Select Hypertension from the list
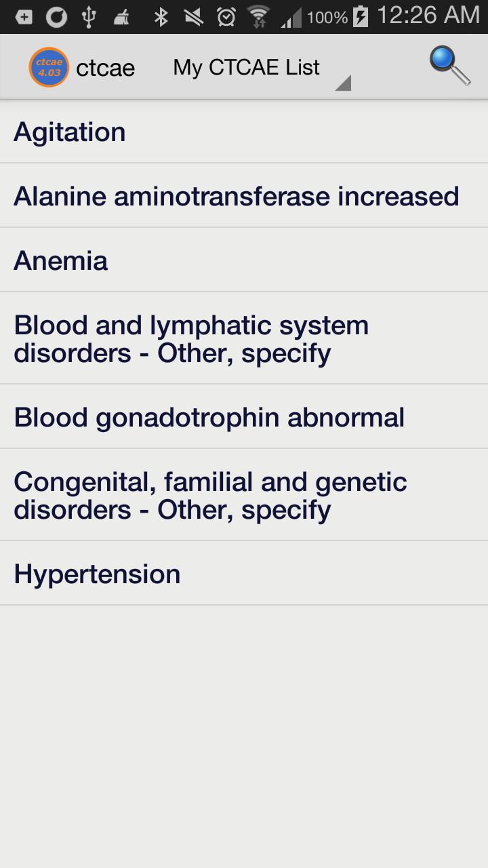 (244, 574)
